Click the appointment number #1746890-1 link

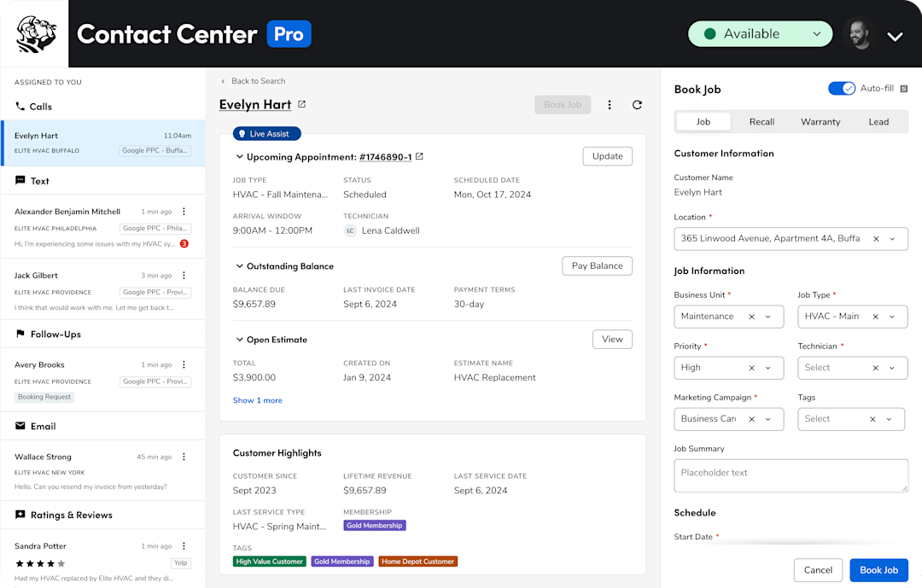click(385, 157)
